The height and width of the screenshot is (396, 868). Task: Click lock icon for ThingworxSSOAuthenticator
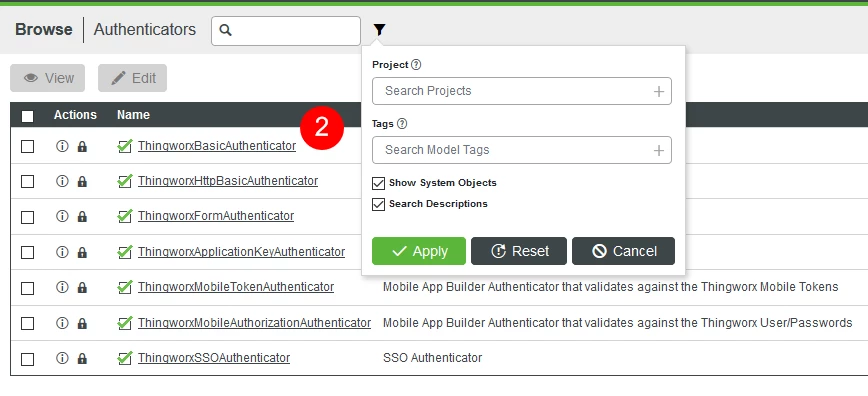click(82, 359)
